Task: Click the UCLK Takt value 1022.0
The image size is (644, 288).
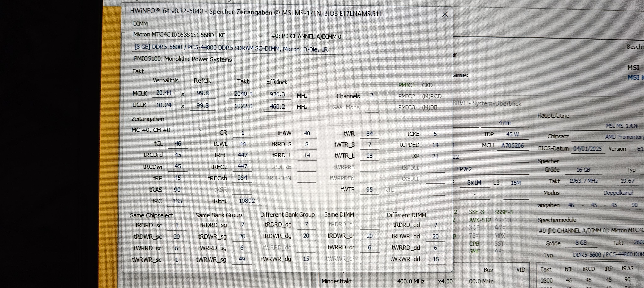Action: [243, 106]
